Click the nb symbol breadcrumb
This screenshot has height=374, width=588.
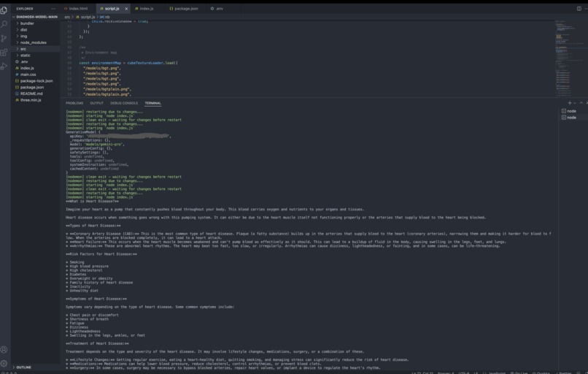click(x=104, y=17)
